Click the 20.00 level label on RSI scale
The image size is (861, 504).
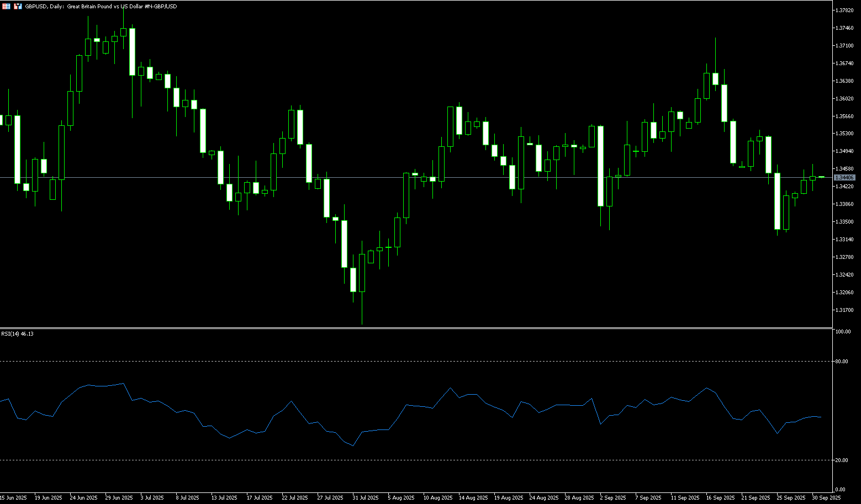(842, 460)
